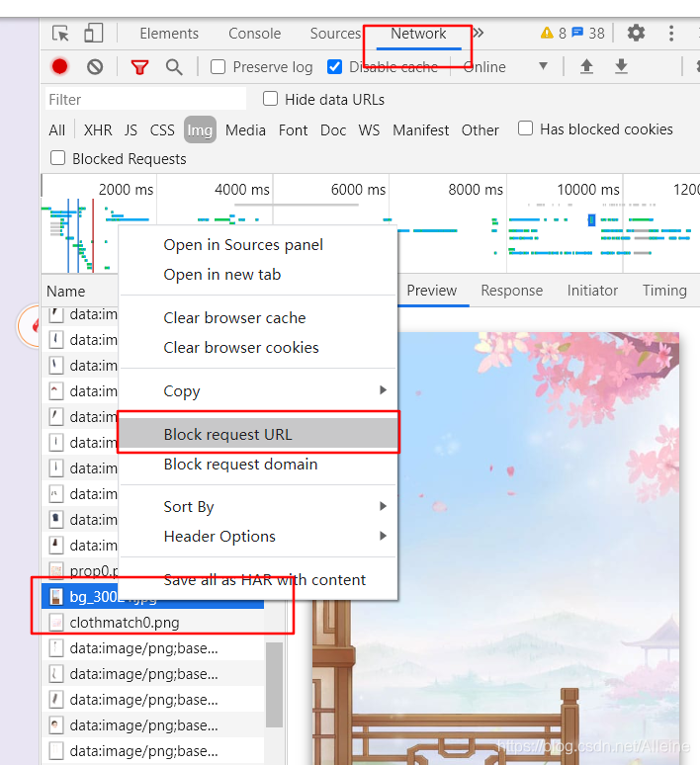Open network search magnifier icon
Image resolution: width=700 pixels, height=765 pixels.
[174, 67]
